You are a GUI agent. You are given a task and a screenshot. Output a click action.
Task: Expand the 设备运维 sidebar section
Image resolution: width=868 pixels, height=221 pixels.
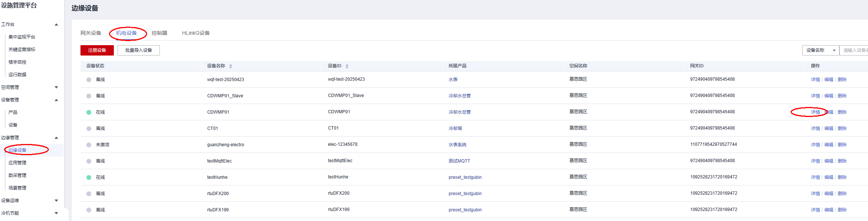tap(56, 201)
